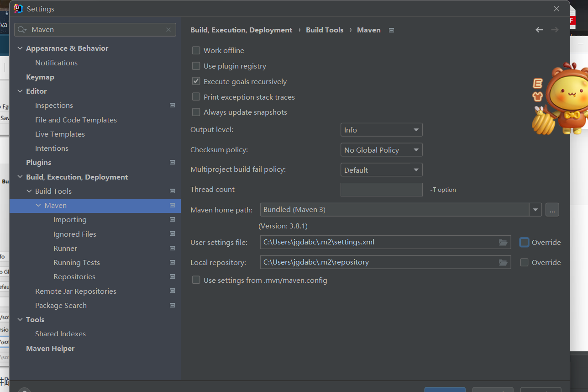The height and width of the screenshot is (392, 588).
Task: Open Notifications settings page
Action: (x=56, y=63)
